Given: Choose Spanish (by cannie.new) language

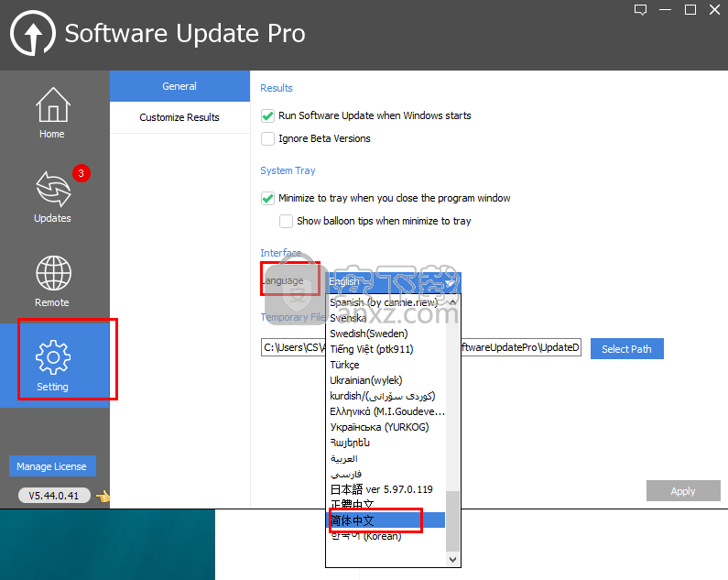Looking at the screenshot, I should click(386, 302).
